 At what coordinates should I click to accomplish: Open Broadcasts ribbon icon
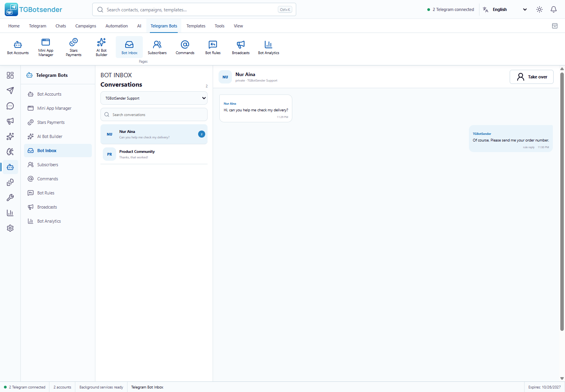(241, 47)
